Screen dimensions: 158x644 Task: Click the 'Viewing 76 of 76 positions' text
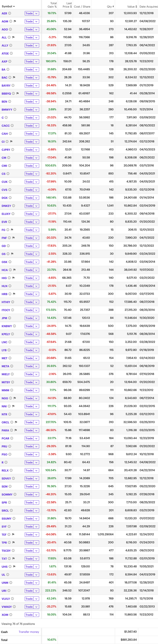(18, 624)
